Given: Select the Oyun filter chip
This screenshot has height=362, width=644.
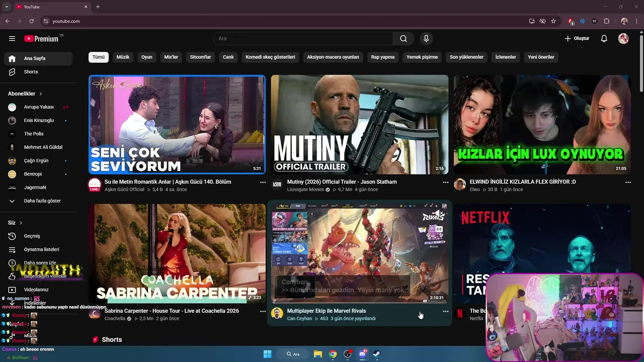Looking at the screenshot, I should point(147,57).
